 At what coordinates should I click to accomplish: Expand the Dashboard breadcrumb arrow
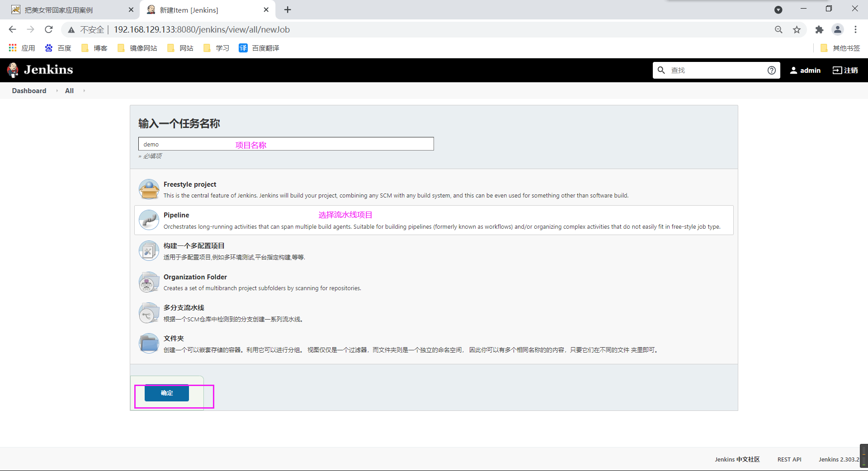tap(57, 91)
